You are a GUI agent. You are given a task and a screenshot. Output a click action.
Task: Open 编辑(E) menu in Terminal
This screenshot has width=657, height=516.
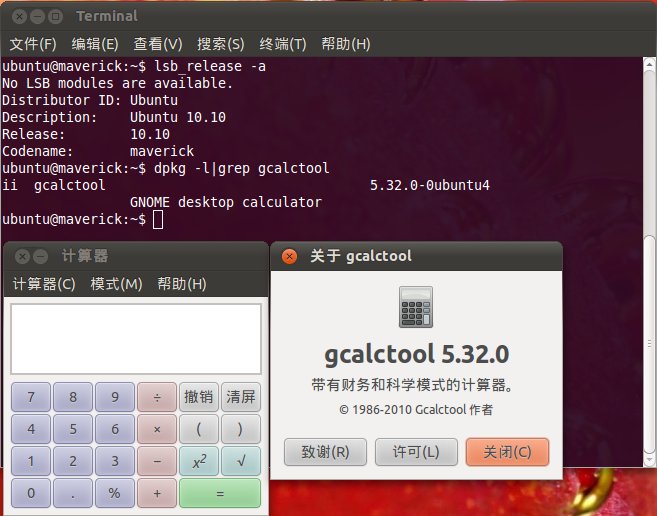pyautogui.click(x=95, y=44)
